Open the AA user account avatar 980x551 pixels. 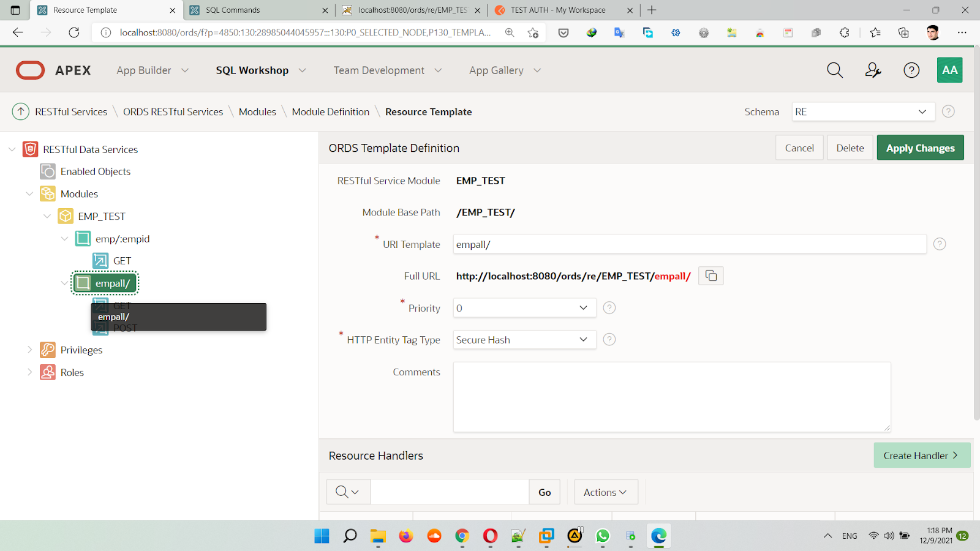tap(949, 70)
